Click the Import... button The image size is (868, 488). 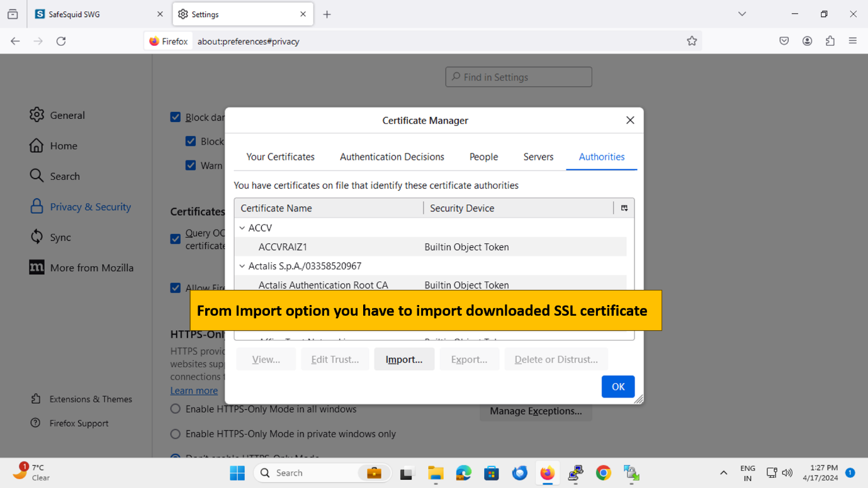(404, 360)
